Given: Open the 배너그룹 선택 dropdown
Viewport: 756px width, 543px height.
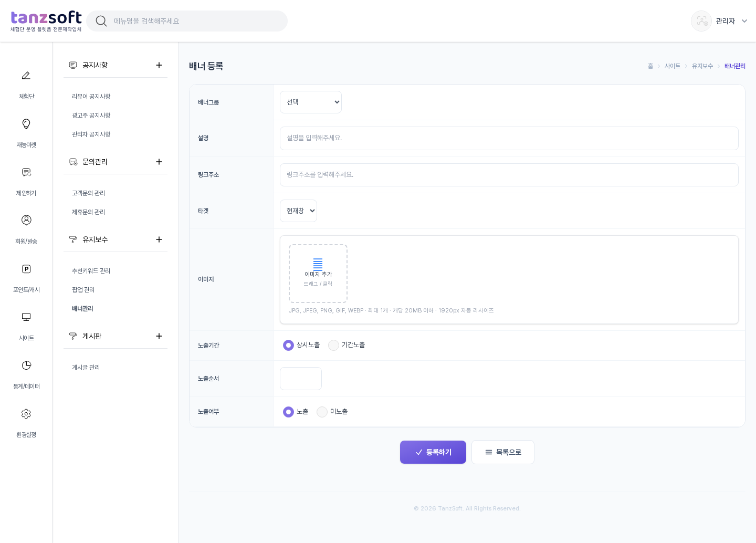Looking at the screenshot, I should [x=311, y=102].
